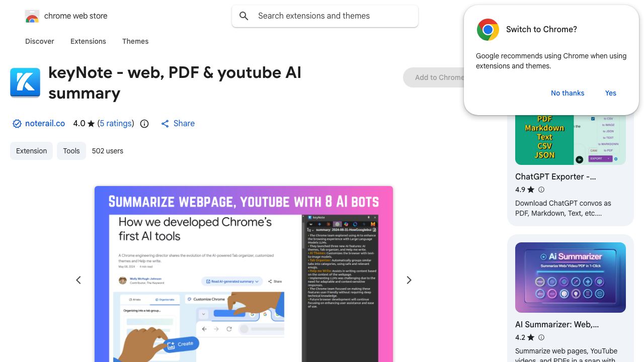644x362 pixels.
Task: Focus the Search extensions and themes field
Action: (x=325, y=16)
